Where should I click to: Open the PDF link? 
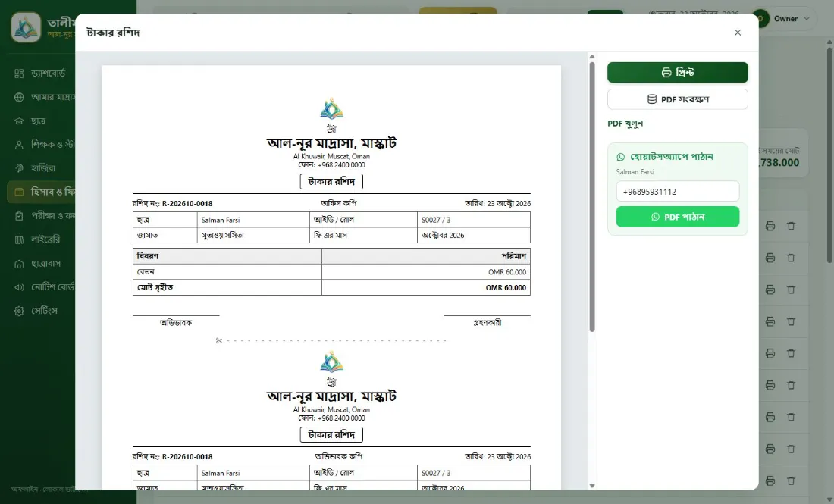(625, 124)
